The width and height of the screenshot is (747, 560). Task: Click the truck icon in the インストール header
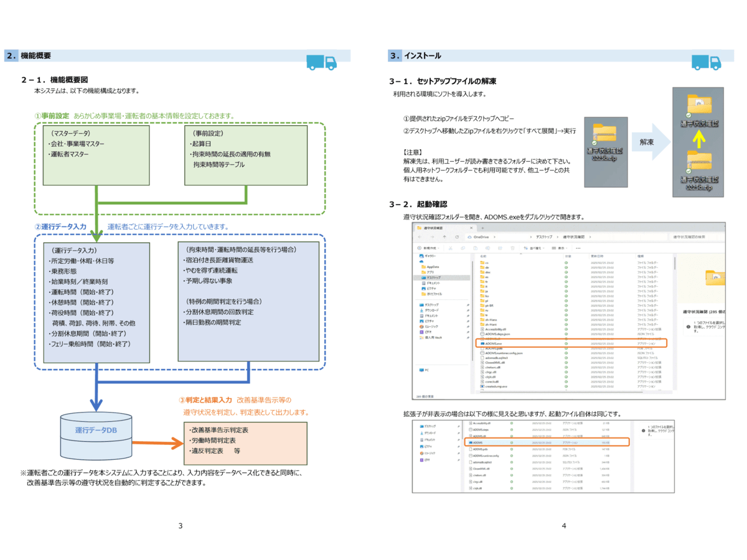(x=707, y=62)
